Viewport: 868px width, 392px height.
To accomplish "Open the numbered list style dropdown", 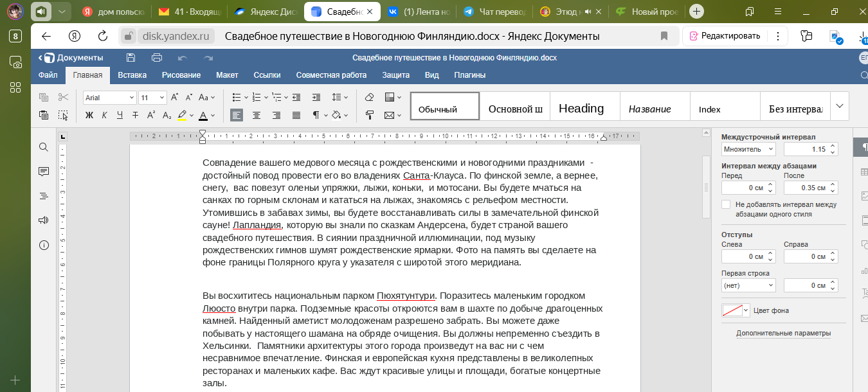I will [264, 98].
